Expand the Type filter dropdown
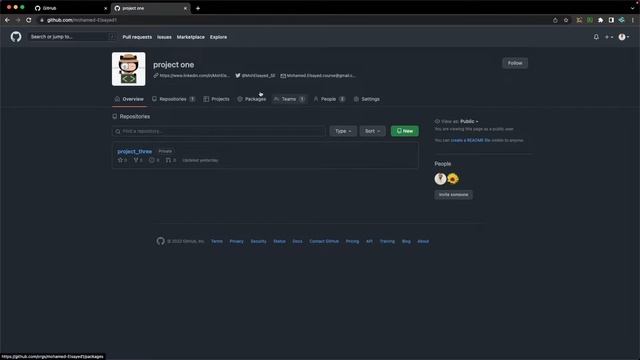640x360 pixels. pyautogui.click(x=343, y=131)
